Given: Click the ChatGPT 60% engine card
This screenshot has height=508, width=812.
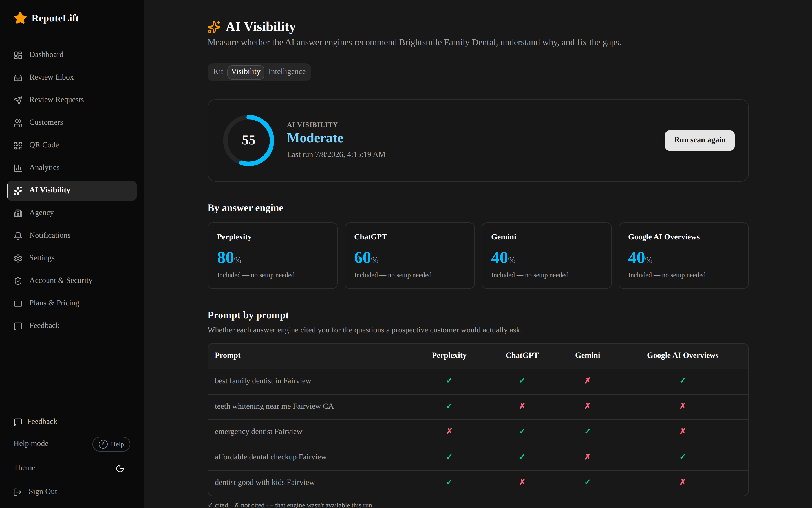Looking at the screenshot, I should click(x=409, y=255).
